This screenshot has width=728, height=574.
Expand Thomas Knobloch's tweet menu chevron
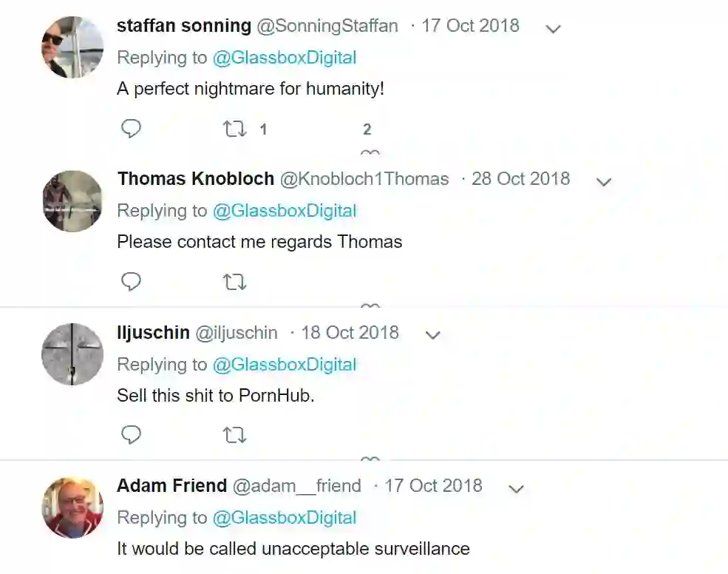(x=604, y=182)
